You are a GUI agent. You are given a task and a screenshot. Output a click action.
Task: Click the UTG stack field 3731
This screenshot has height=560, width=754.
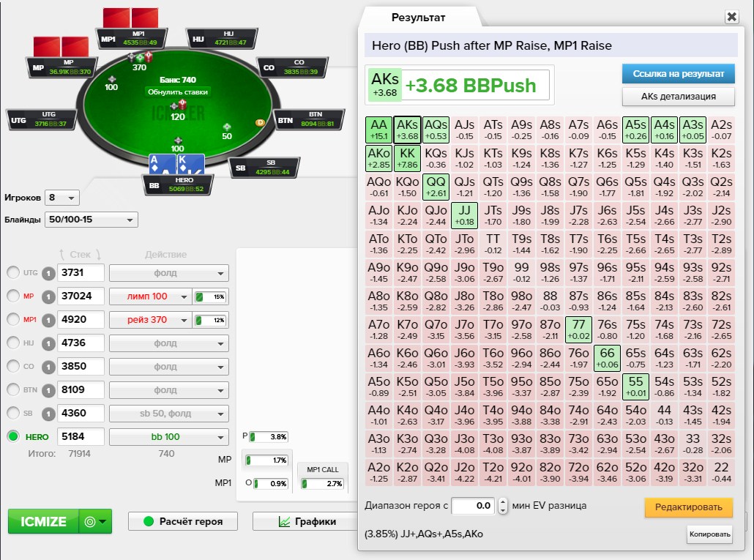[x=81, y=272]
